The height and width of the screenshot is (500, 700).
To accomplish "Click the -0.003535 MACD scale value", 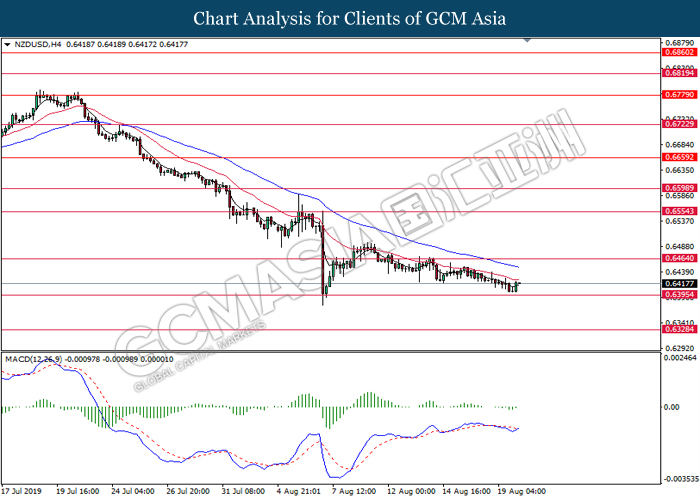I will click(680, 479).
